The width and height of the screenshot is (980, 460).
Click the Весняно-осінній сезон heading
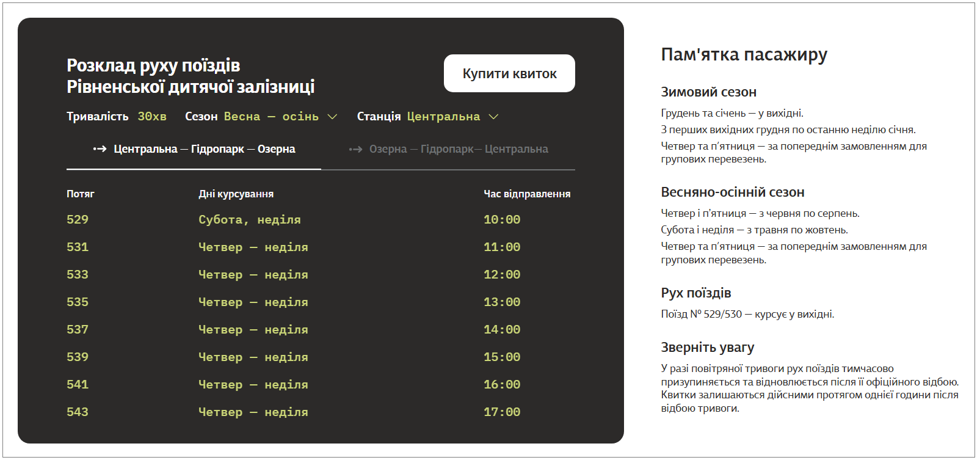[732, 192]
